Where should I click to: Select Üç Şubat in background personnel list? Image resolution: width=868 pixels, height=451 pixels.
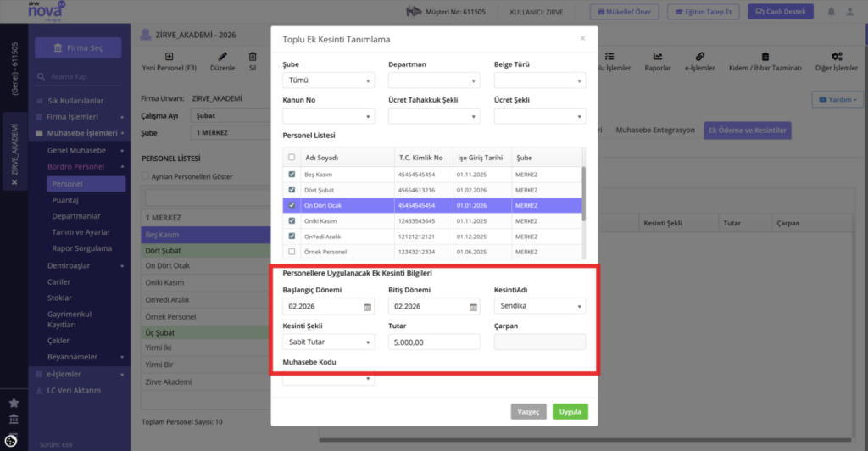tap(205, 332)
